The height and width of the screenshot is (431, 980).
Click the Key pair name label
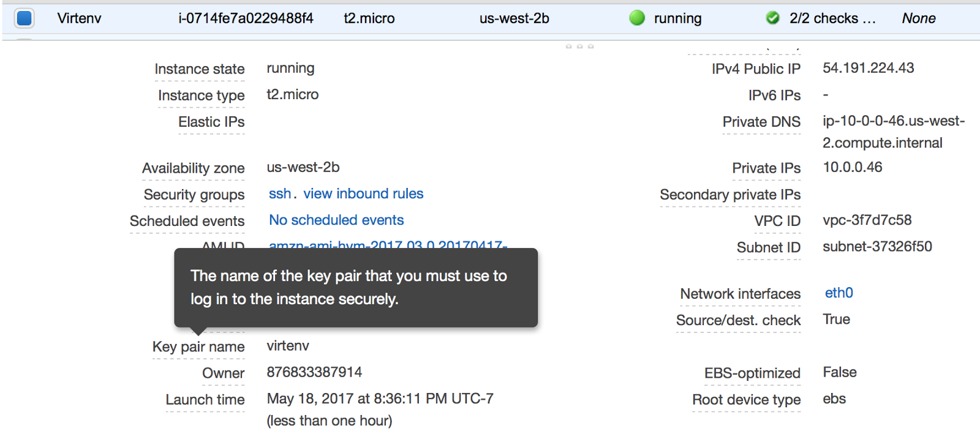coord(198,347)
